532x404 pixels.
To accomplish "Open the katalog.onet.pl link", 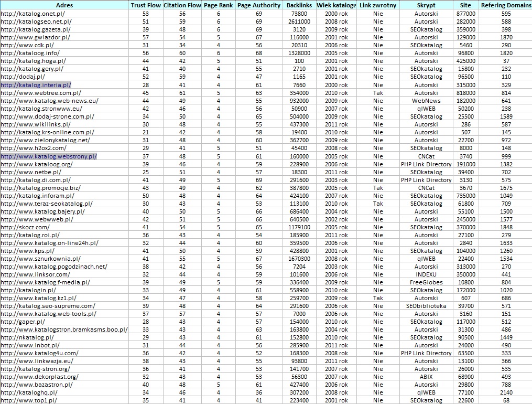I will point(30,14).
